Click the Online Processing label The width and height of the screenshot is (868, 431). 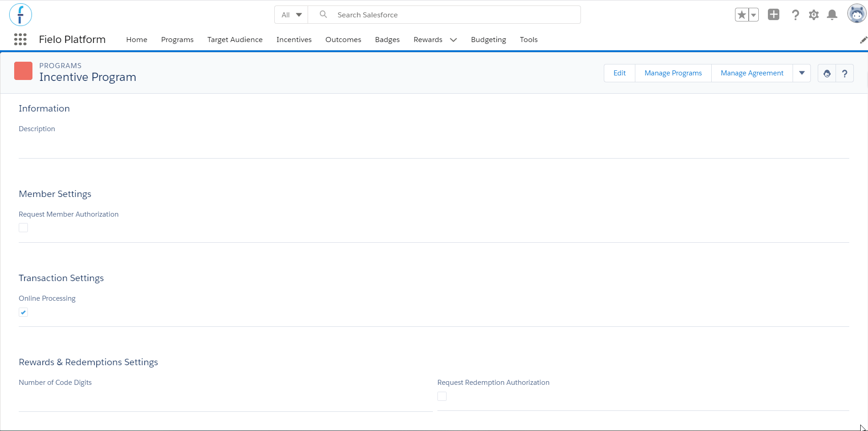tap(47, 298)
